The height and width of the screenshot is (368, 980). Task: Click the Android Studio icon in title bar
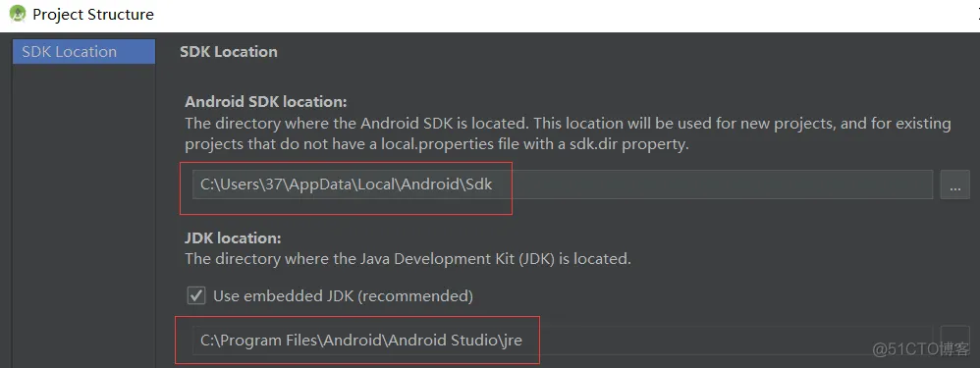pyautogui.click(x=18, y=13)
